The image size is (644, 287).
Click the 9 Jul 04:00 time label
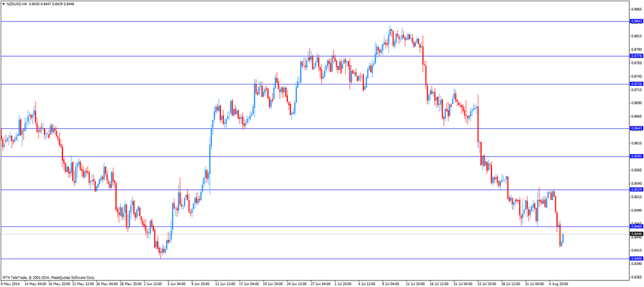tap(392, 284)
